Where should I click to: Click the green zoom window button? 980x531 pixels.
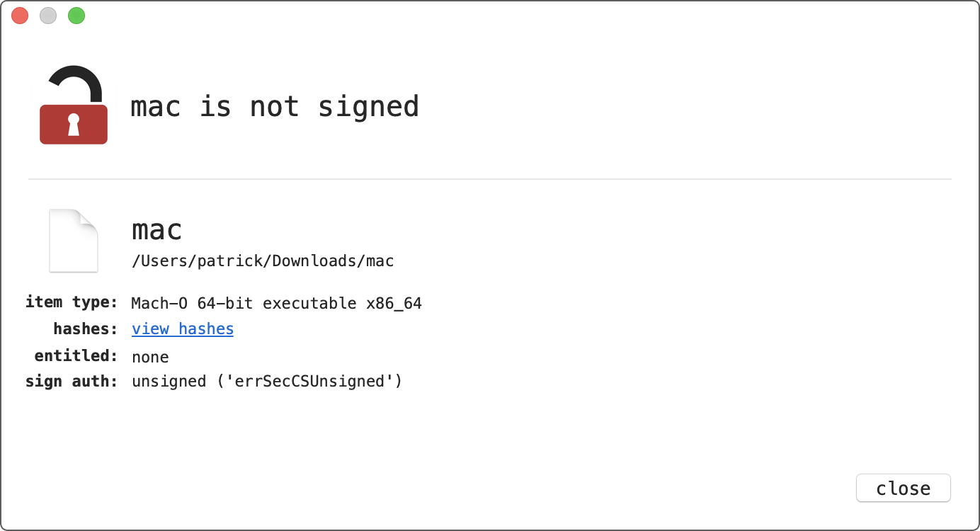76,16
